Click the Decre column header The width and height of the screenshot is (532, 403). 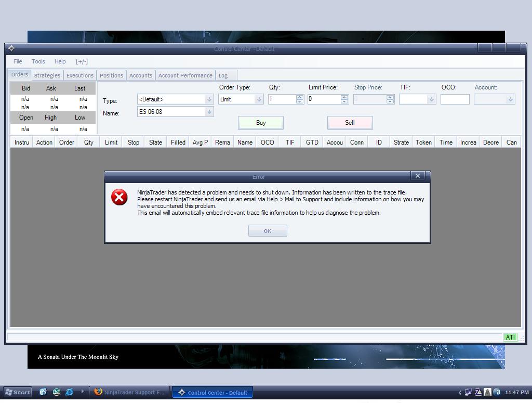tap(491, 142)
